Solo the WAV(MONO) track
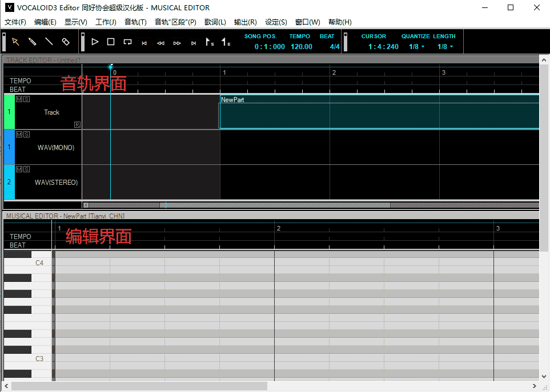The image size is (550, 392). pyautogui.click(x=27, y=134)
